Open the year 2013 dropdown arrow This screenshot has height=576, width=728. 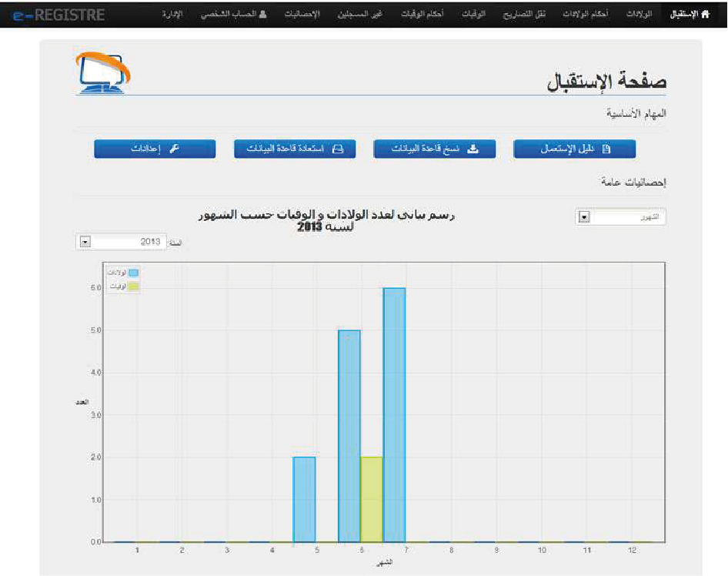[85, 242]
